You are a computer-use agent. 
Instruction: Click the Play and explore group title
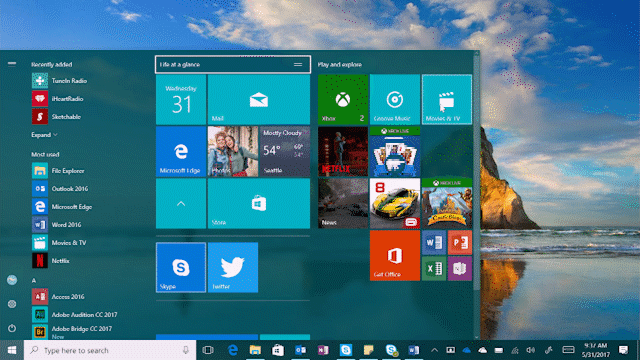click(x=340, y=64)
